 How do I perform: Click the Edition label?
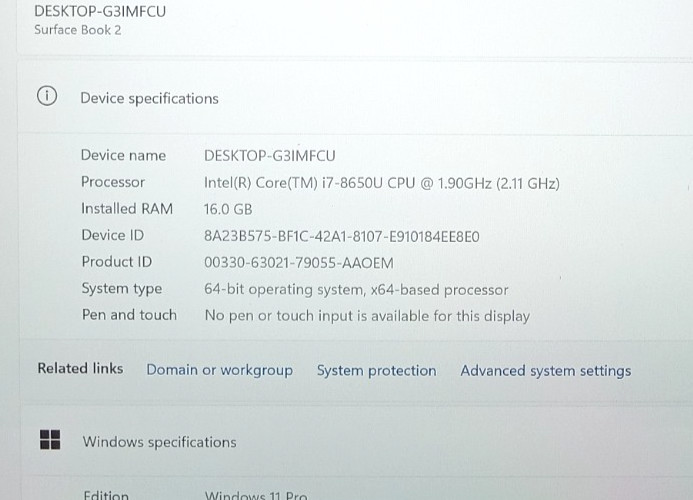pos(106,495)
